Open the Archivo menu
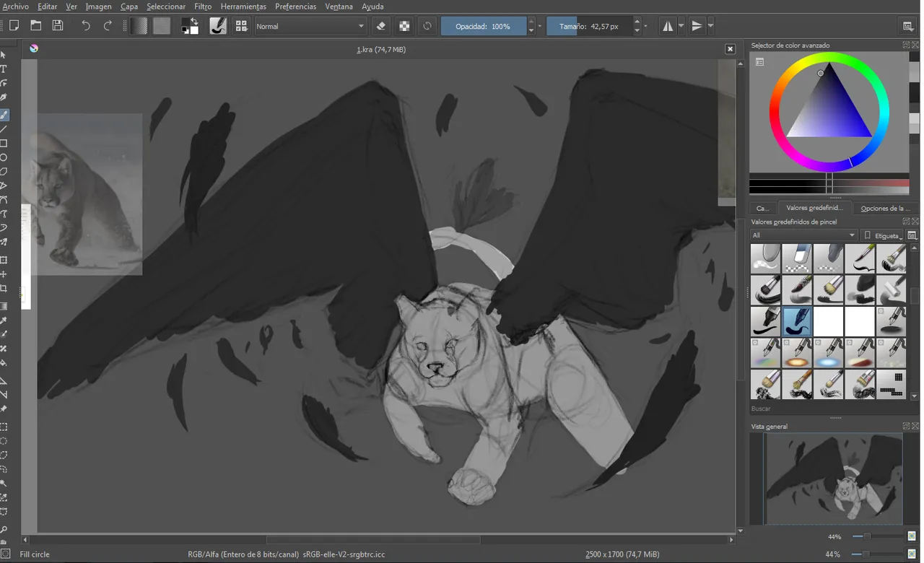This screenshot has height=563, width=924. click(x=16, y=6)
